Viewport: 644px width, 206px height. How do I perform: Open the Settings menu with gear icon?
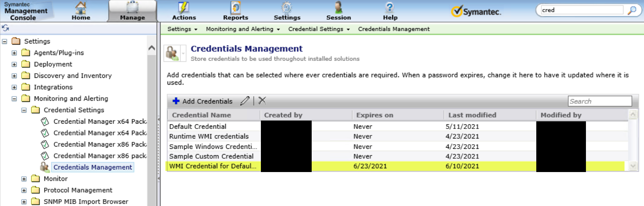pos(287,11)
